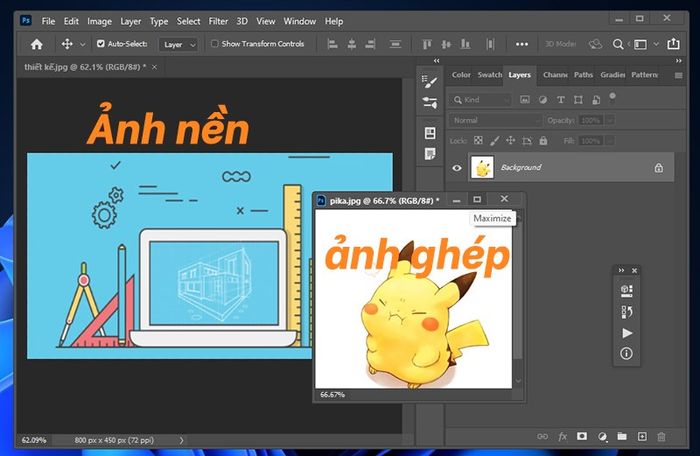Switch to the Channels tab

coord(555,75)
